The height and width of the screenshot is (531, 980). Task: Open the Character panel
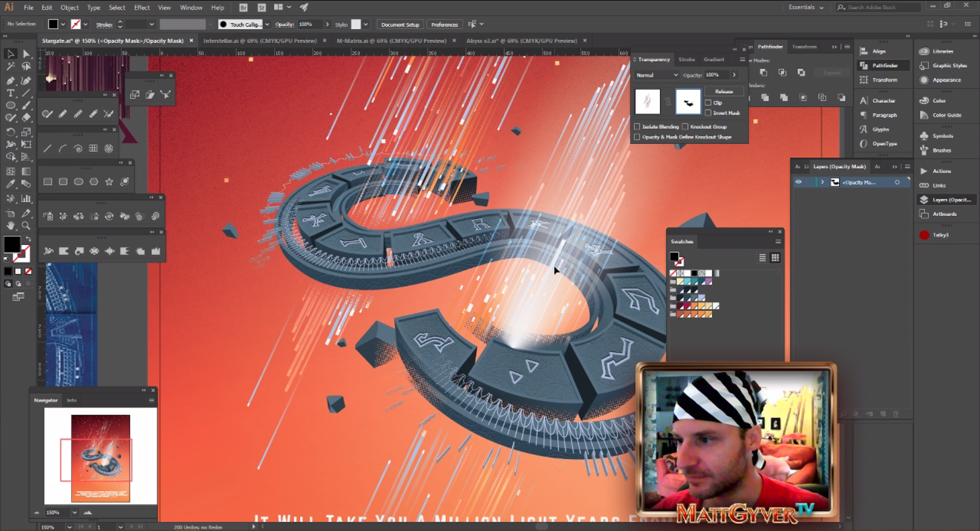tap(884, 101)
